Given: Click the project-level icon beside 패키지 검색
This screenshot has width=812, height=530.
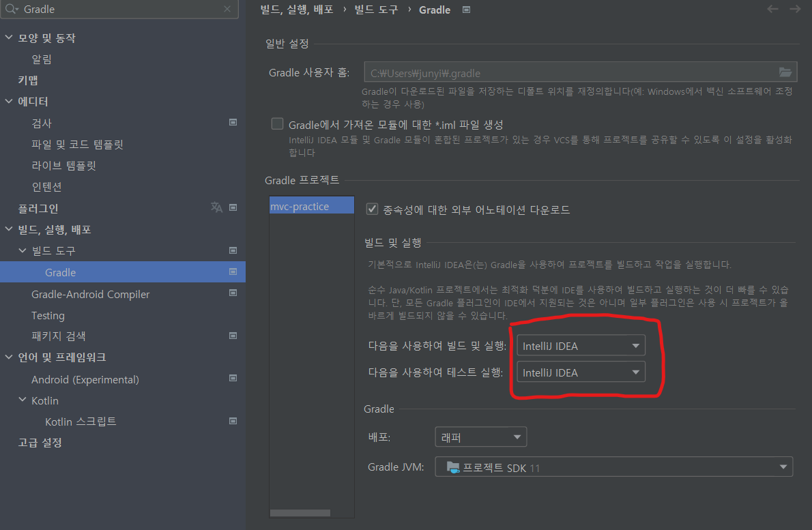Looking at the screenshot, I should (x=233, y=336).
